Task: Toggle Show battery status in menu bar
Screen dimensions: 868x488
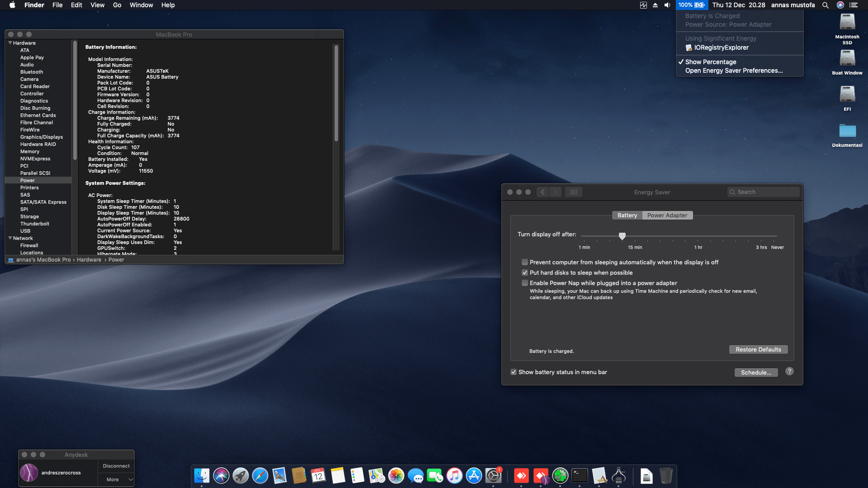Action: point(514,372)
